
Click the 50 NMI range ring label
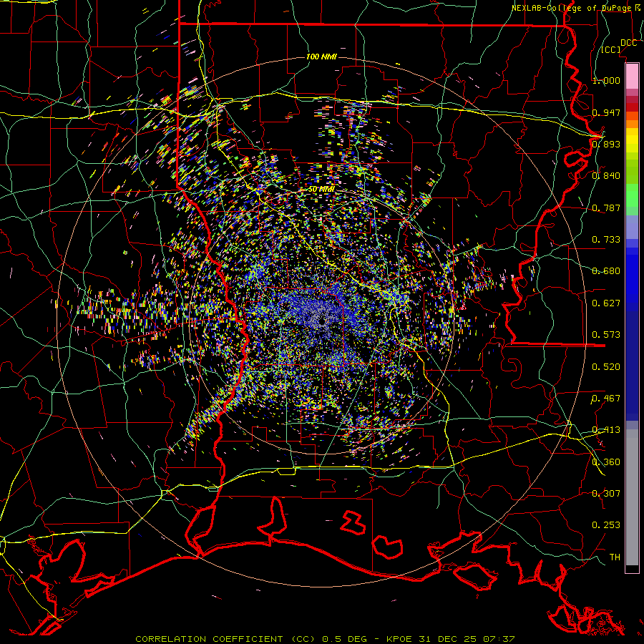point(321,190)
